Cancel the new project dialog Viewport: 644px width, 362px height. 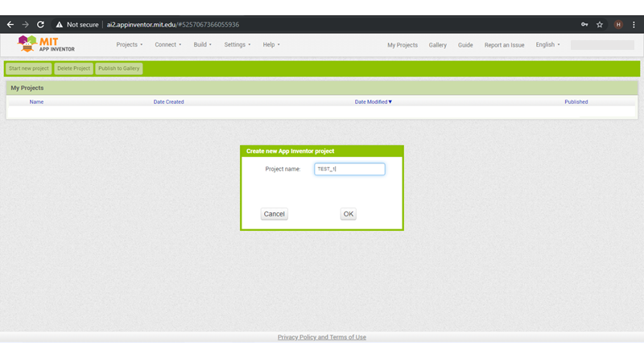coord(274,214)
